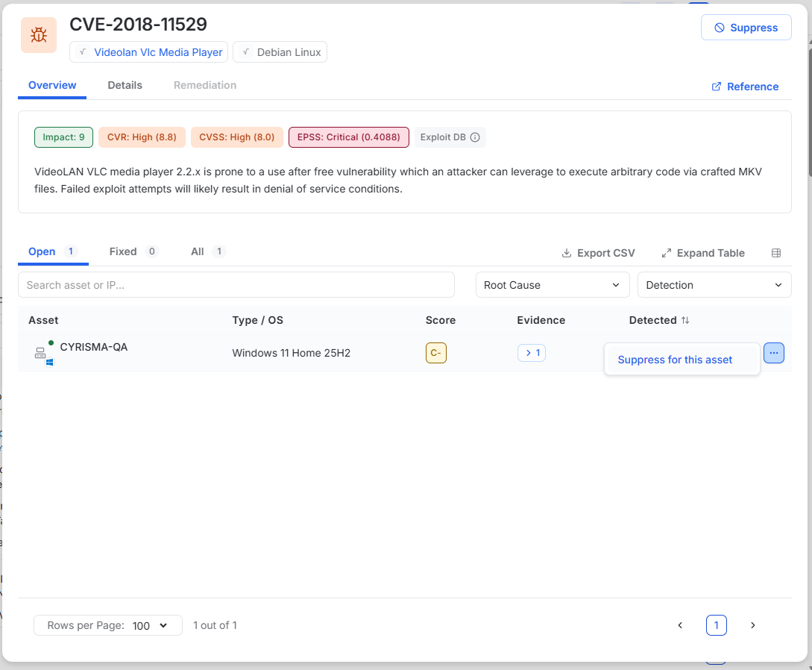
Task: Select the Videolan Vlc Media Player tag
Action: tap(148, 51)
